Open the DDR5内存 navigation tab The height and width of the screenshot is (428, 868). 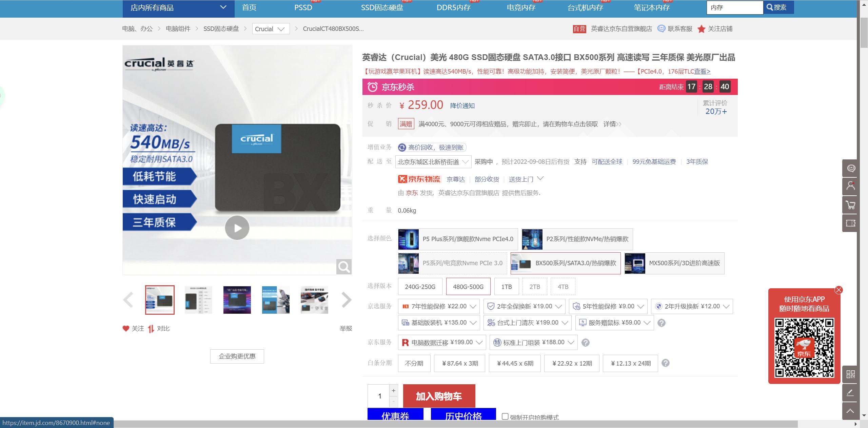(453, 7)
